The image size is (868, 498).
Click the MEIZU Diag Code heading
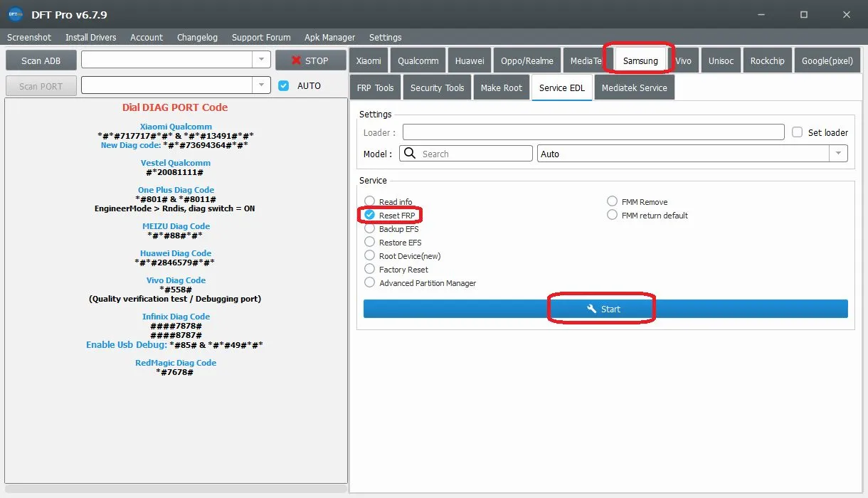pos(176,226)
